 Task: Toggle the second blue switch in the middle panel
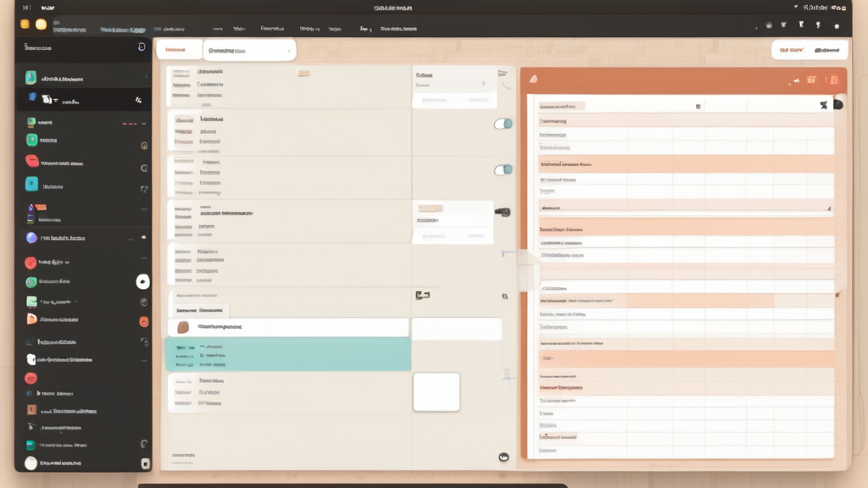coord(503,169)
